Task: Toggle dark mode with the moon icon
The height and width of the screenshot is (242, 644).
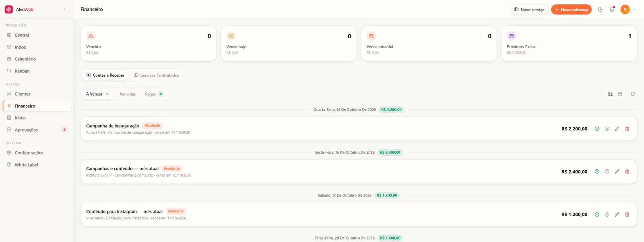Action: (600, 9)
